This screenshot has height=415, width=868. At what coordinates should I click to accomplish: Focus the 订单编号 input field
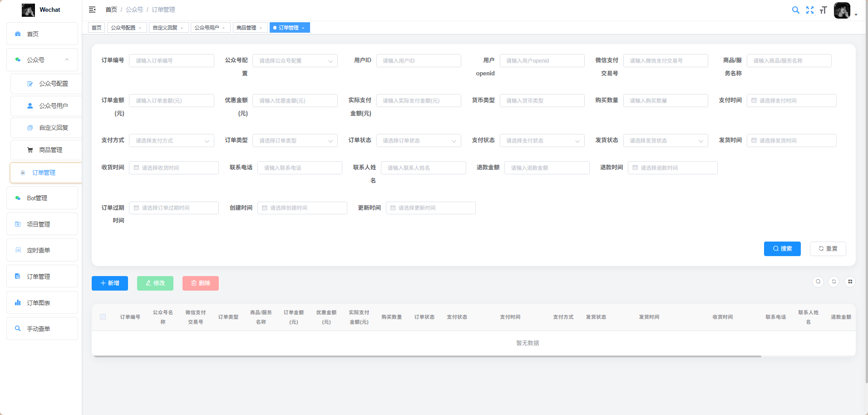171,61
